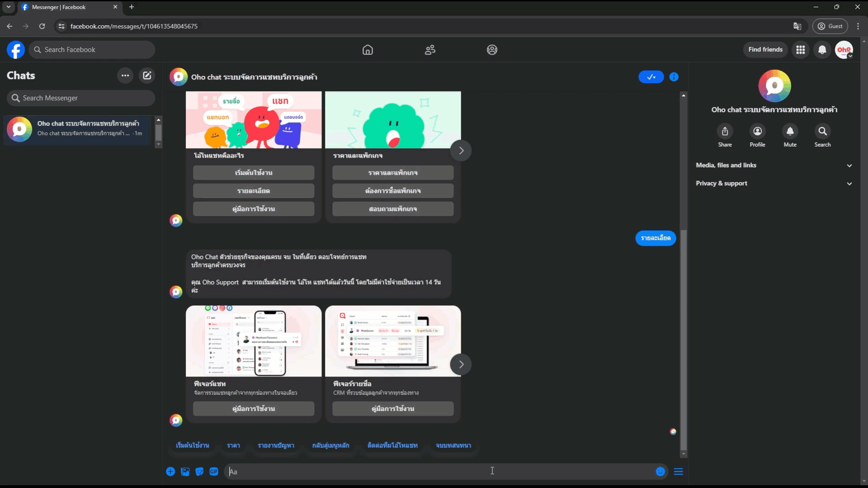Expand Privacy & support section
This screenshot has width=868, height=488.
(x=774, y=183)
